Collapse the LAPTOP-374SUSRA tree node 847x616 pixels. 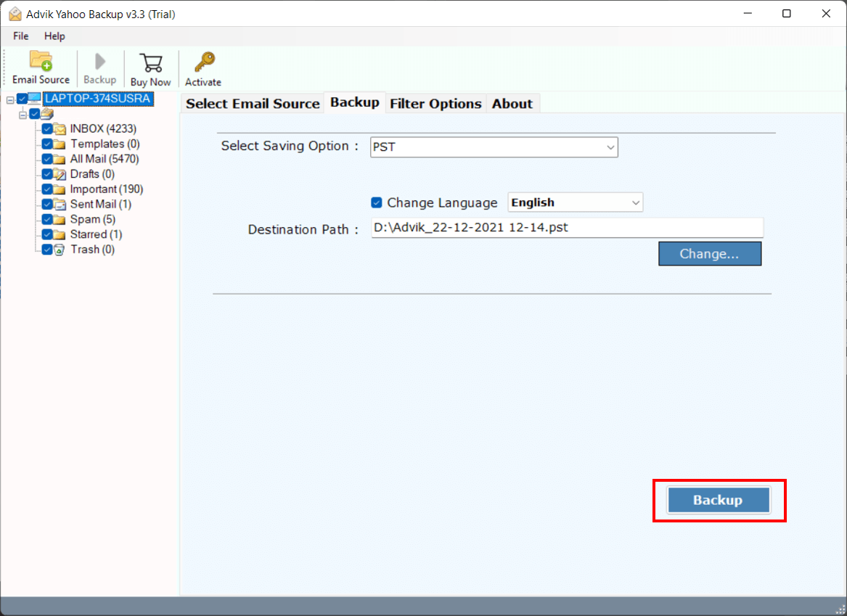click(x=9, y=98)
